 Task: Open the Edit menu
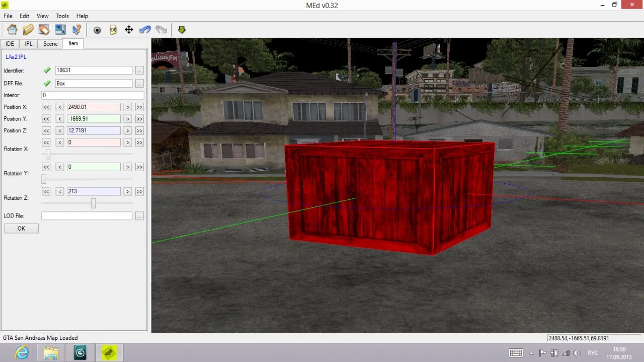click(x=24, y=16)
